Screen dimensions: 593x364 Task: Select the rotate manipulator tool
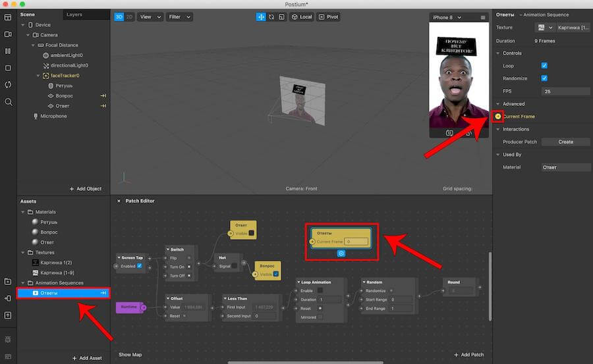271,16
